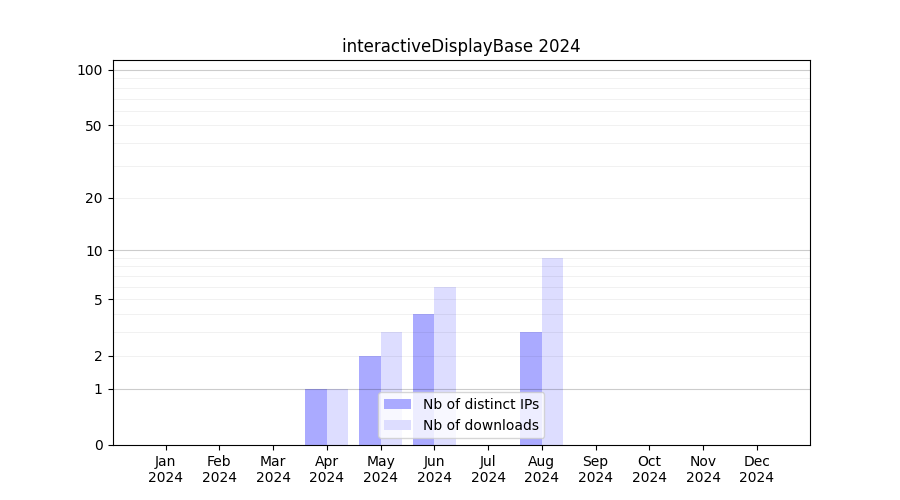
Task: Select the 'Nb of downloads' legend label
Action: click(x=480, y=425)
